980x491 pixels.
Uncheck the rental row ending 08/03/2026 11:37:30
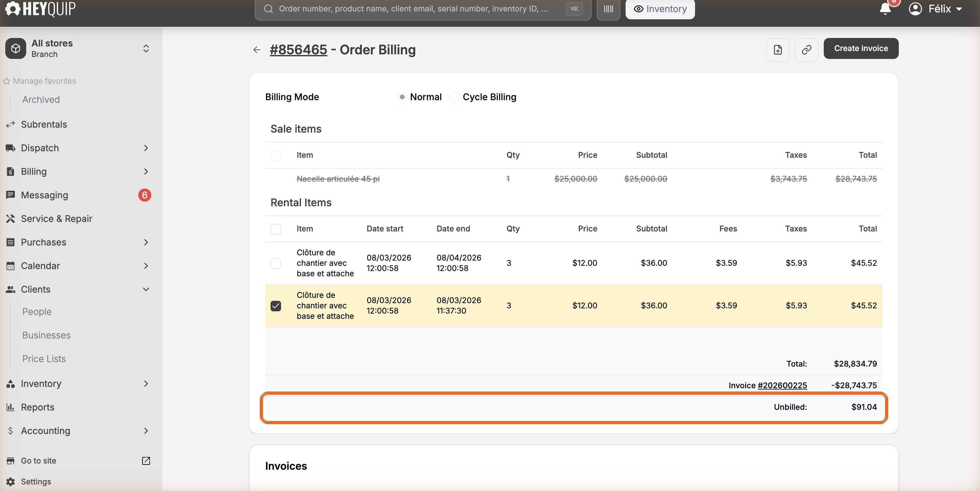pyautogui.click(x=276, y=306)
